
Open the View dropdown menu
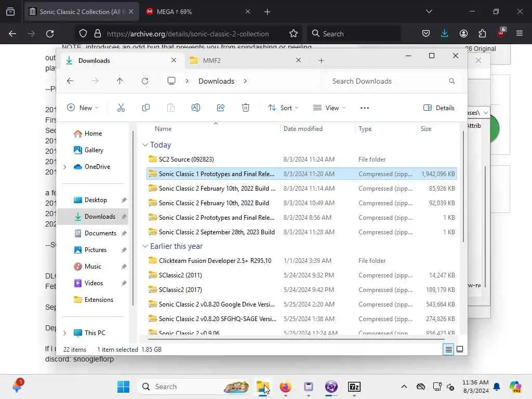(x=329, y=108)
